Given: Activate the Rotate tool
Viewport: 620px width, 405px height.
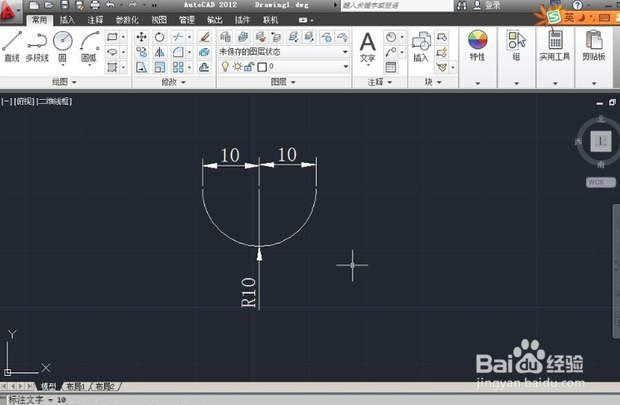Looking at the screenshot, I should coord(159,37).
